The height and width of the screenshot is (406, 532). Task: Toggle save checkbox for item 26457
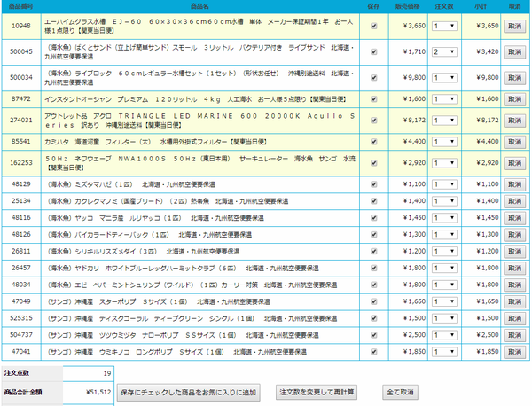[x=373, y=268]
